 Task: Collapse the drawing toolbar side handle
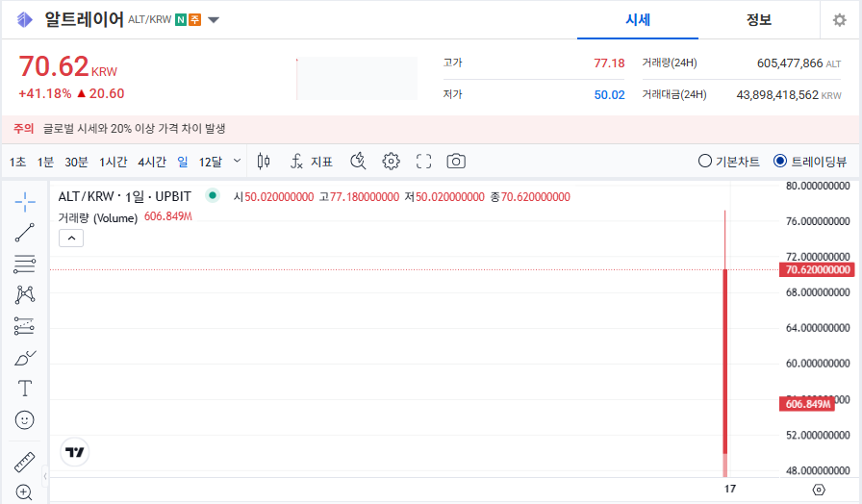45,476
